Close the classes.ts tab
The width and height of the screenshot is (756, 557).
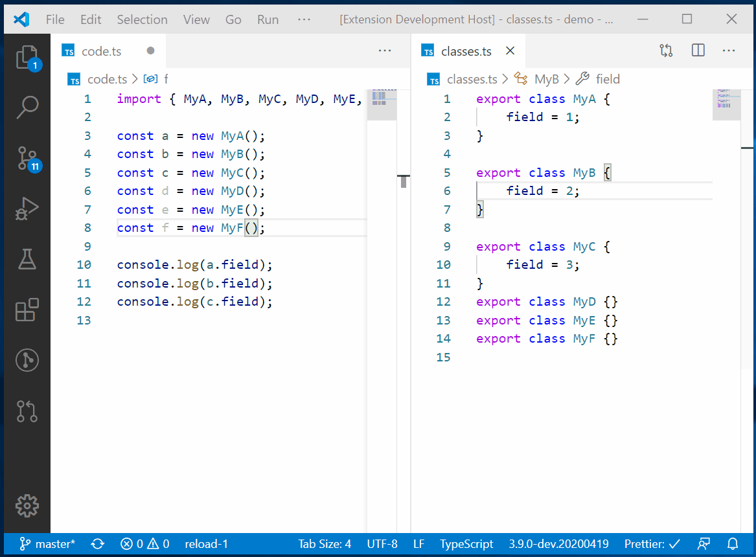(x=510, y=51)
